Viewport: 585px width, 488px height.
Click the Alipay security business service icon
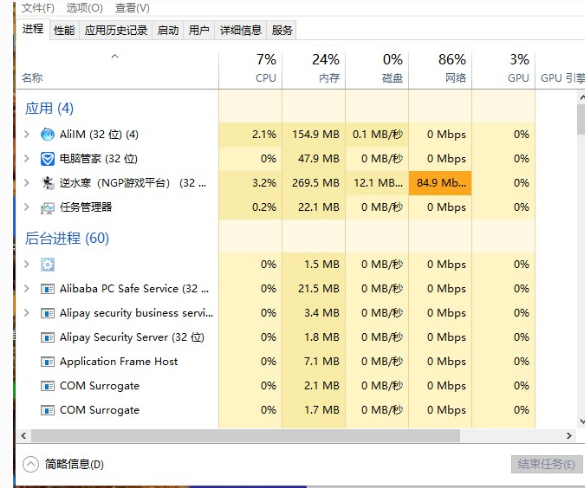click(47, 313)
